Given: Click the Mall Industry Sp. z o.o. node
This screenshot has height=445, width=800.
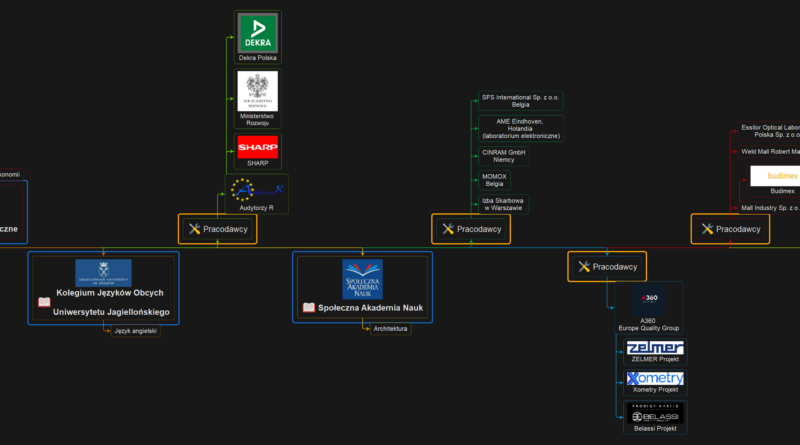Looking at the screenshot, I should (x=769, y=208).
